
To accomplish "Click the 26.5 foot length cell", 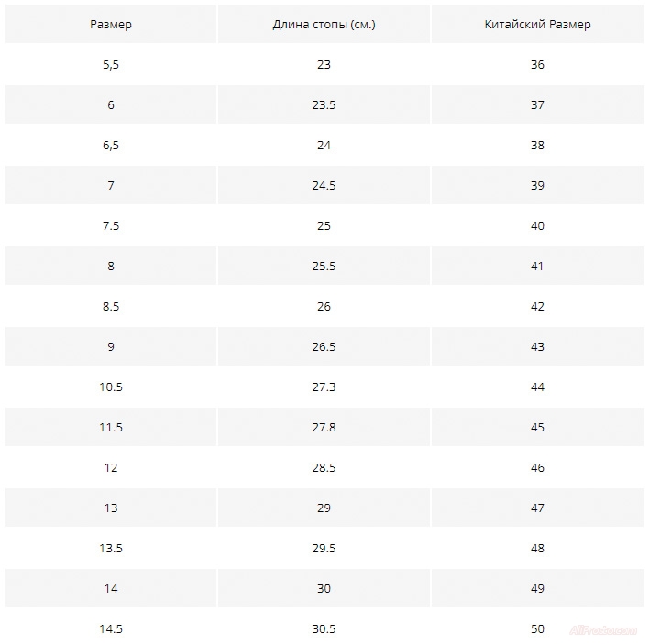I will 324,347.
